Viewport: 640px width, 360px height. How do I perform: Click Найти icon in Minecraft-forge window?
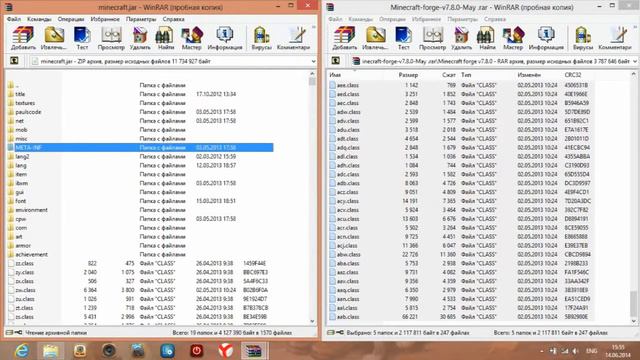click(x=487, y=38)
